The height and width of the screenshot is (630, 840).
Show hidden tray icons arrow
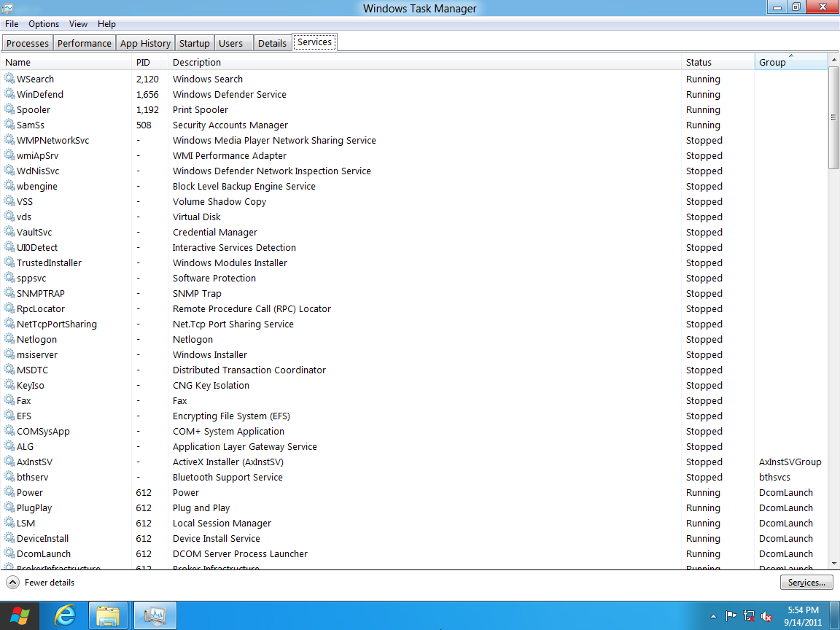click(x=713, y=617)
